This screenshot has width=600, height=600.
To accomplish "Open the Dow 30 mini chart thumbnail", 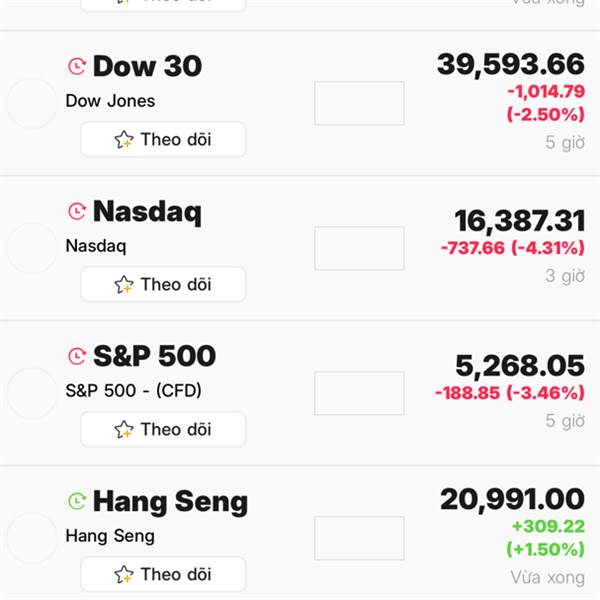I will [x=359, y=103].
